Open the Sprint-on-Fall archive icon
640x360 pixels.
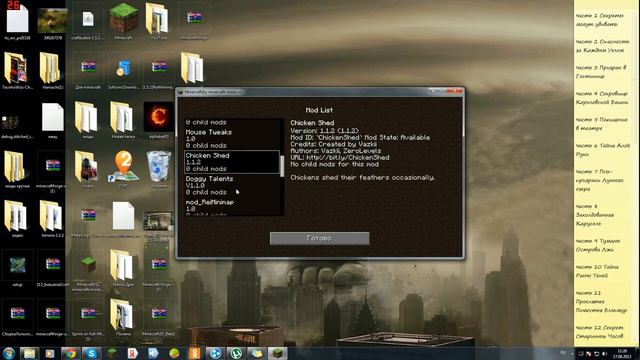point(88,318)
